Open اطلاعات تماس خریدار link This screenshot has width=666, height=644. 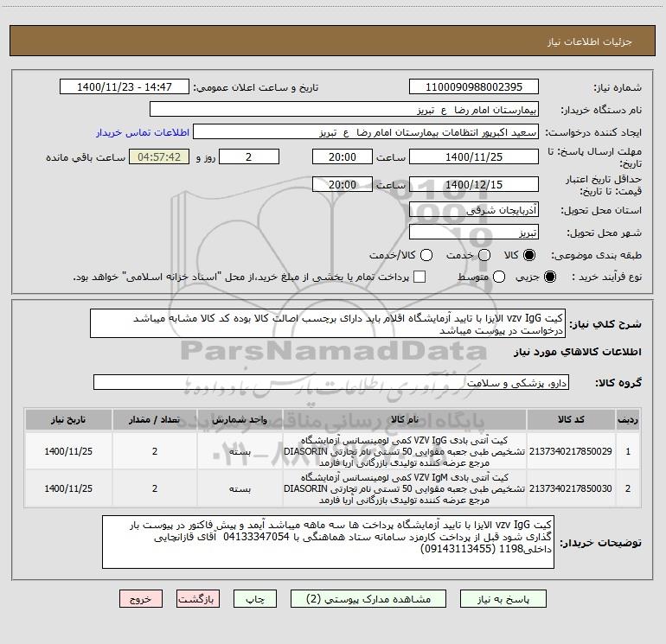[143, 132]
